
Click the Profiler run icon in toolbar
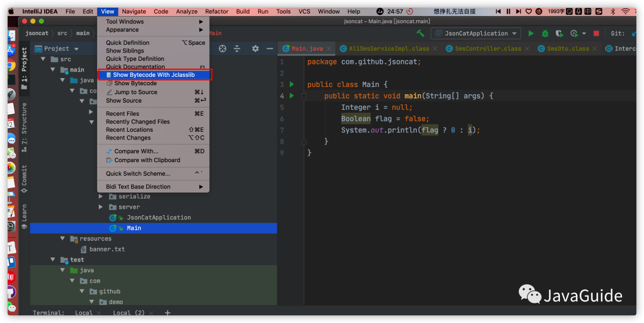[x=574, y=33]
